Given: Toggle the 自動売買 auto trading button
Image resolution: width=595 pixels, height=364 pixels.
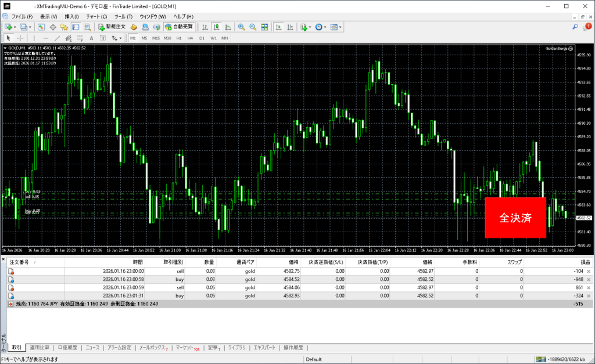Looking at the screenshot, I should click(179, 27).
